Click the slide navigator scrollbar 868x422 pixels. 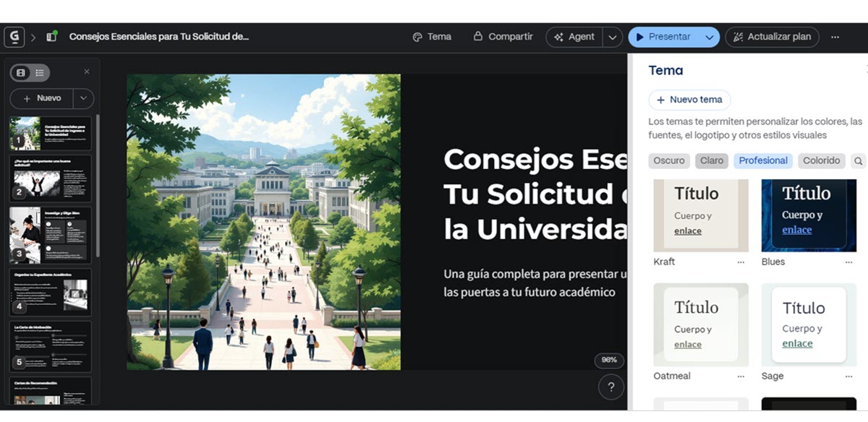click(x=98, y=186)
